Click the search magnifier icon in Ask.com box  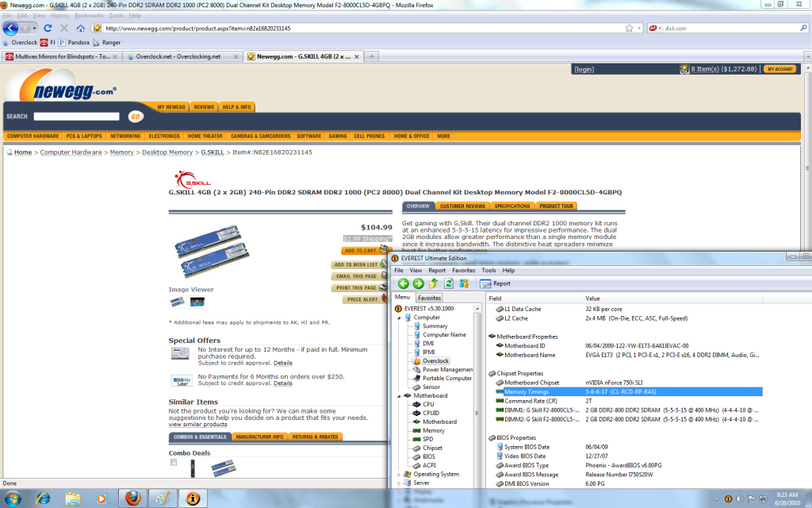pyautogui.click(x=804, y=28)
